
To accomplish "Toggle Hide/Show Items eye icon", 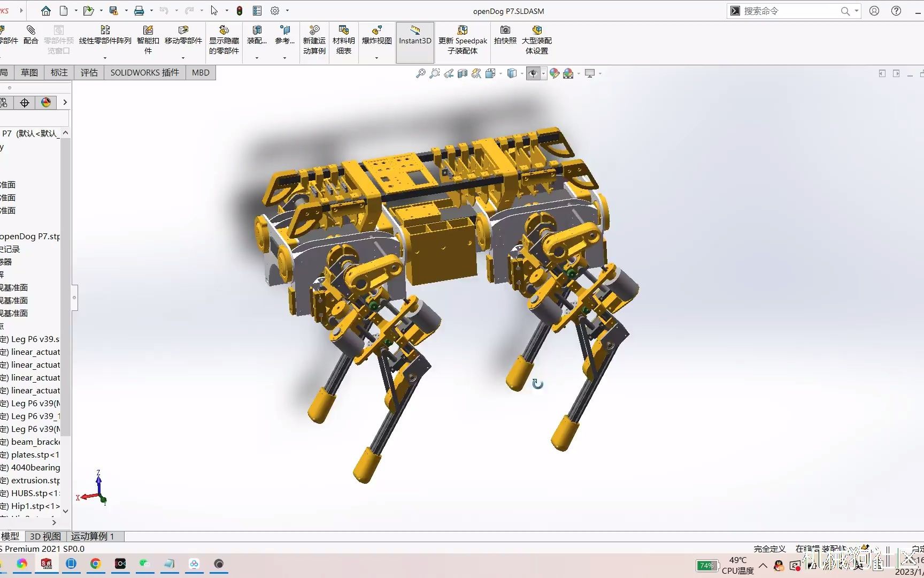I will point(533,73).
